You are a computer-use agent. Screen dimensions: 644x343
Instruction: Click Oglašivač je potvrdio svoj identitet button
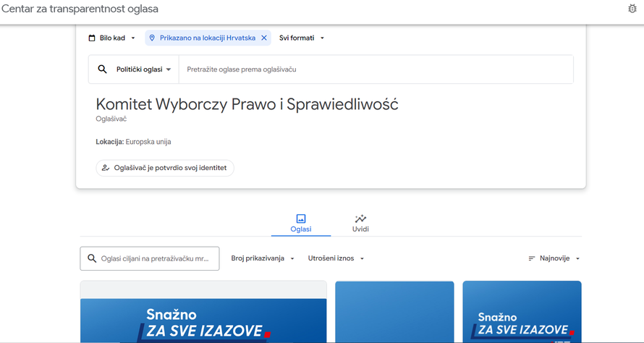165,168
